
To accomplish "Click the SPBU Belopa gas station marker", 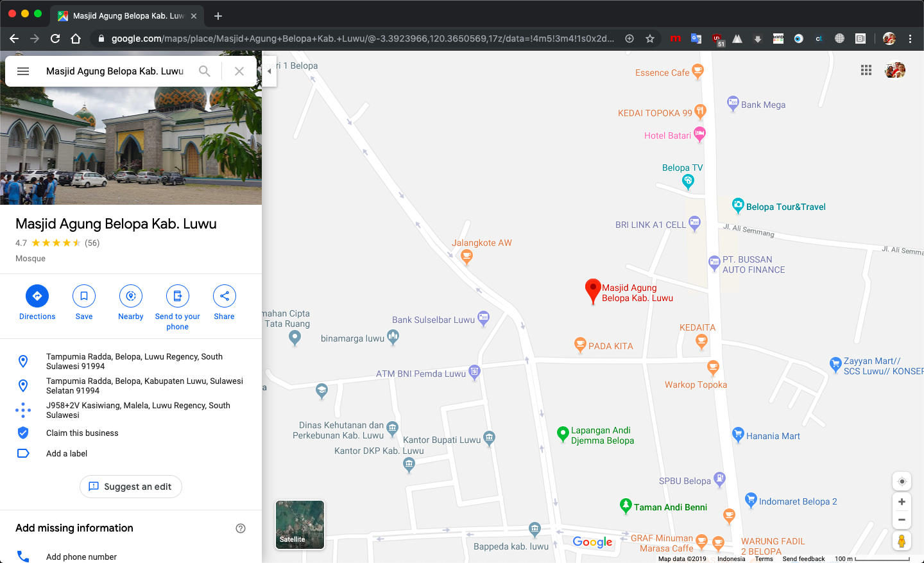I will 719,480.
